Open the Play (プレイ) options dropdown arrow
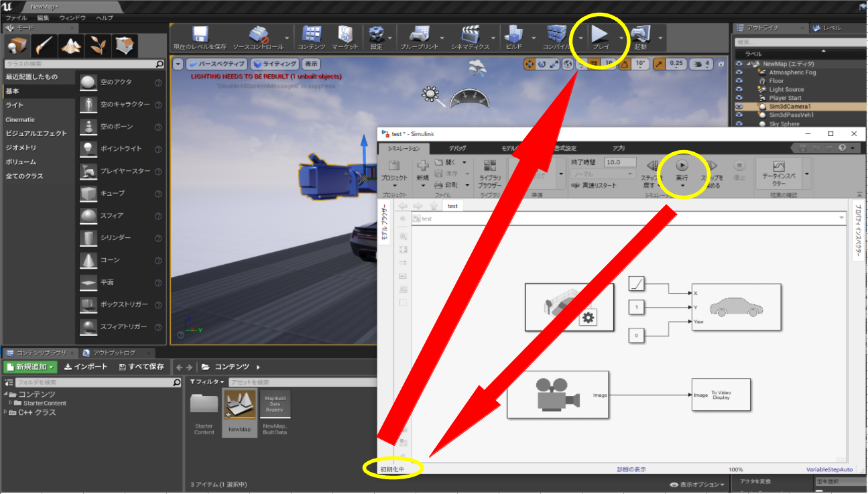The image size is (868, 494). [621, 38]
